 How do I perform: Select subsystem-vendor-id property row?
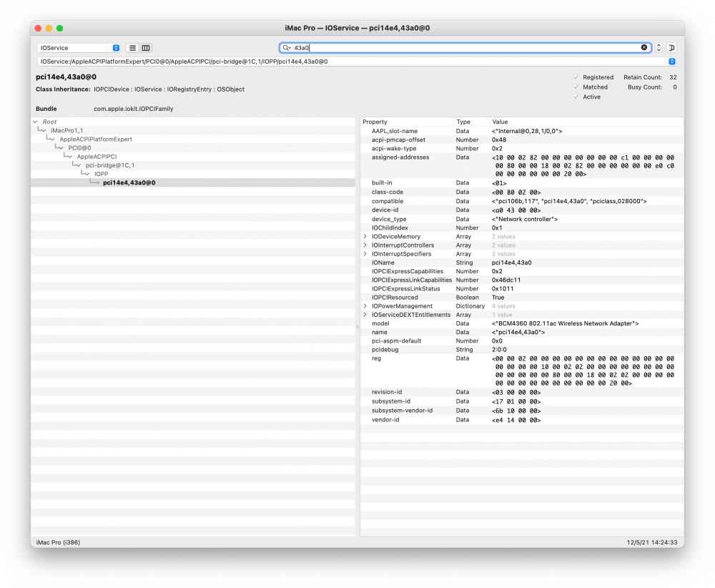[x=522, y=411]
